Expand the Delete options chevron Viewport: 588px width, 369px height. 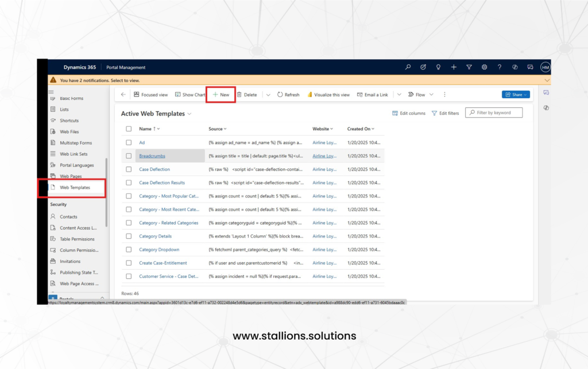tap(268, 95)
